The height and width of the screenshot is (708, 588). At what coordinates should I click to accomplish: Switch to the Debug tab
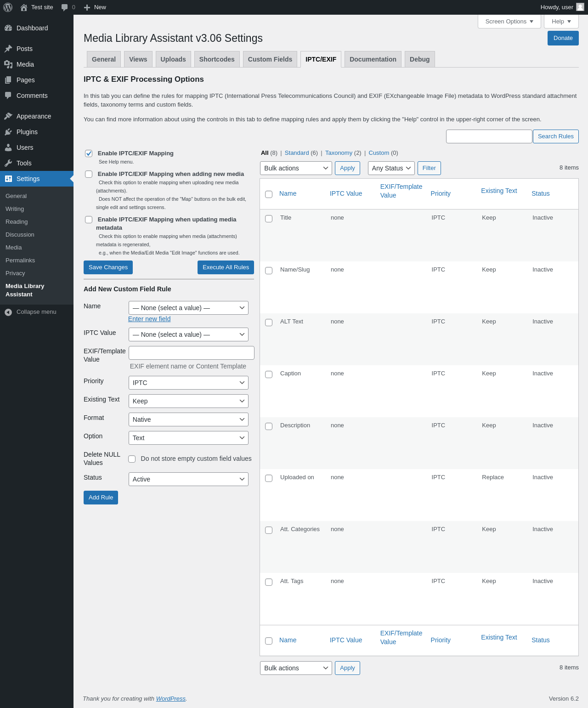click(420, 59)
